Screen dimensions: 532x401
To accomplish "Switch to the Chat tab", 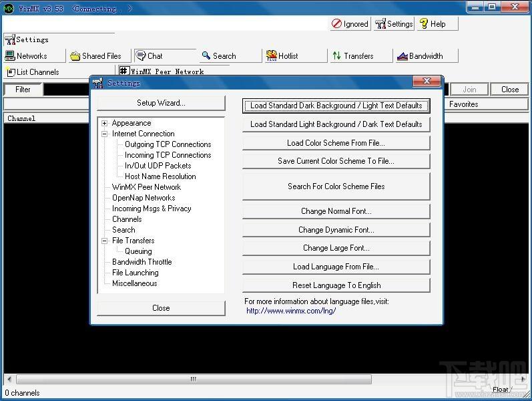I will [x=166, y=55].
